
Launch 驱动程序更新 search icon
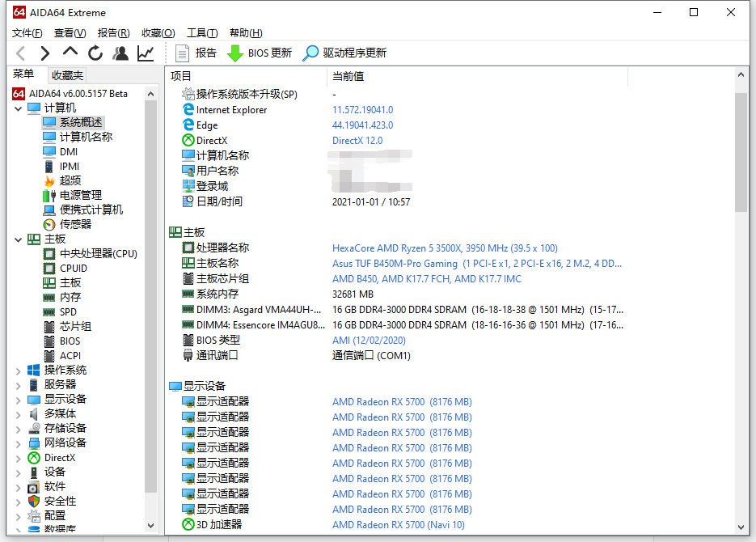308,53
